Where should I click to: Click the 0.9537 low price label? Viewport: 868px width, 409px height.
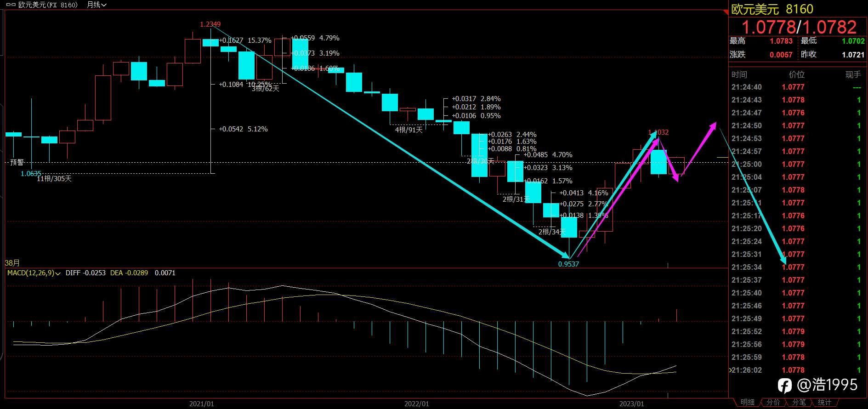click(568, 264)
